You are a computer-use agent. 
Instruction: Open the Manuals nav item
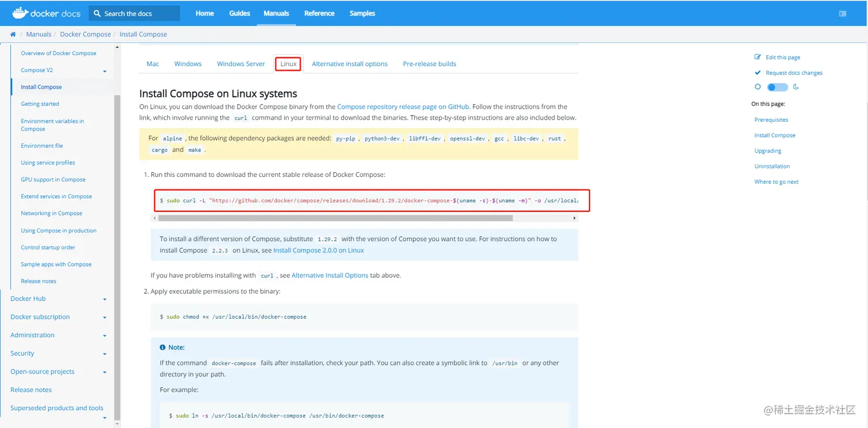(276, 13)
